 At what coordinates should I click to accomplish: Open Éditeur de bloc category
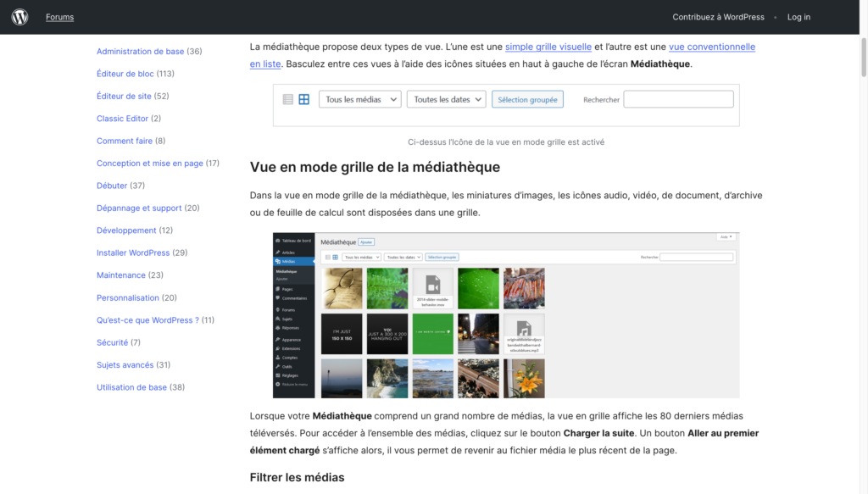[125, 74]
